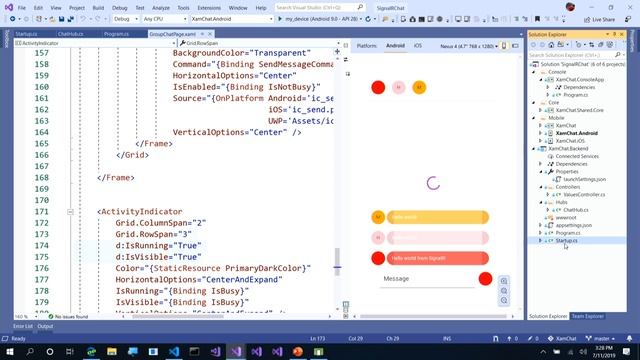Image resolution: width=640 pixels, height=360 pixels.
Task: Click the red send button in preview
Action: point(485,279)
